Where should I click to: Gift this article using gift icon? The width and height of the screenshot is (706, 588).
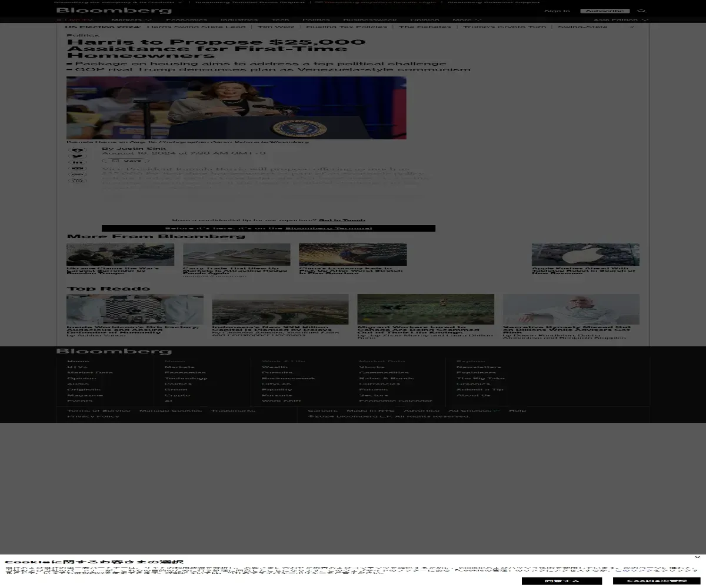[77, 181]
